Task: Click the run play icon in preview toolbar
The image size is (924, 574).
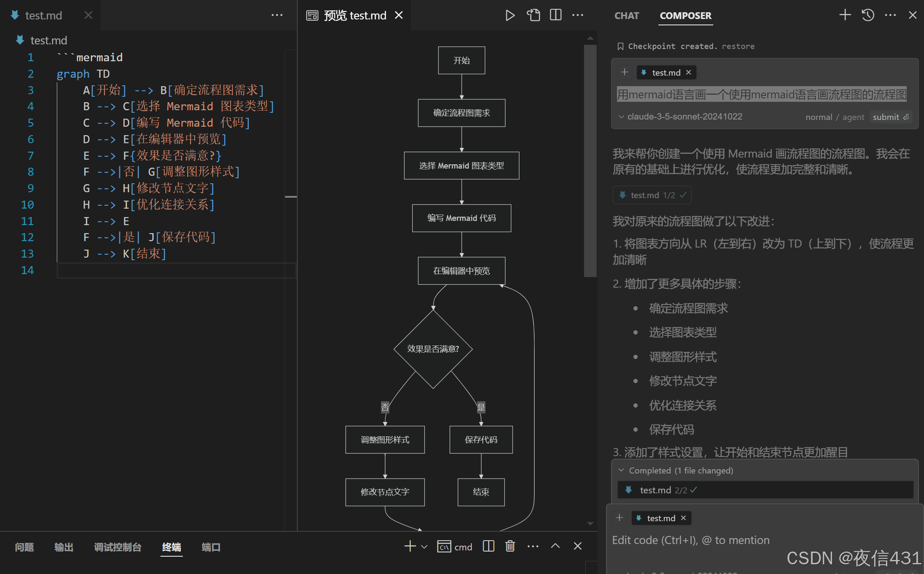Action: (x=510, y=16)
